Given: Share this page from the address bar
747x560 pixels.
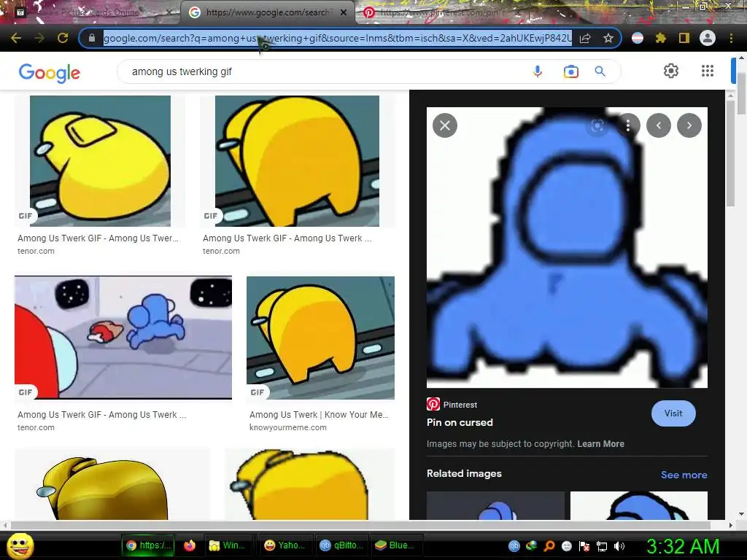Looking at the screenshot, I should [x=585, y=38].
